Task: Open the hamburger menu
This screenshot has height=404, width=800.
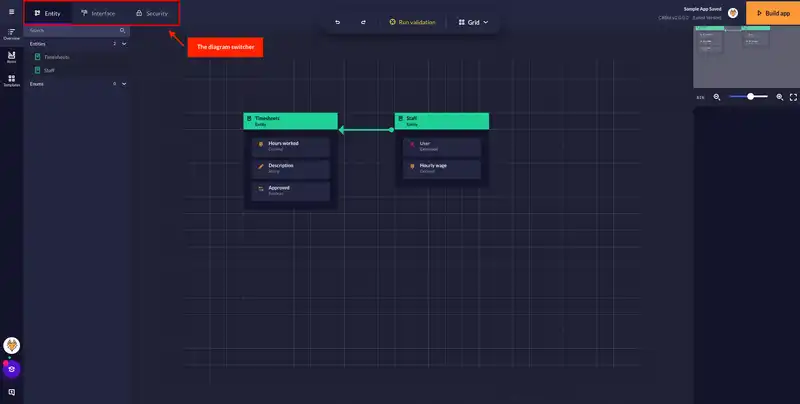Action: click(11, 12)
